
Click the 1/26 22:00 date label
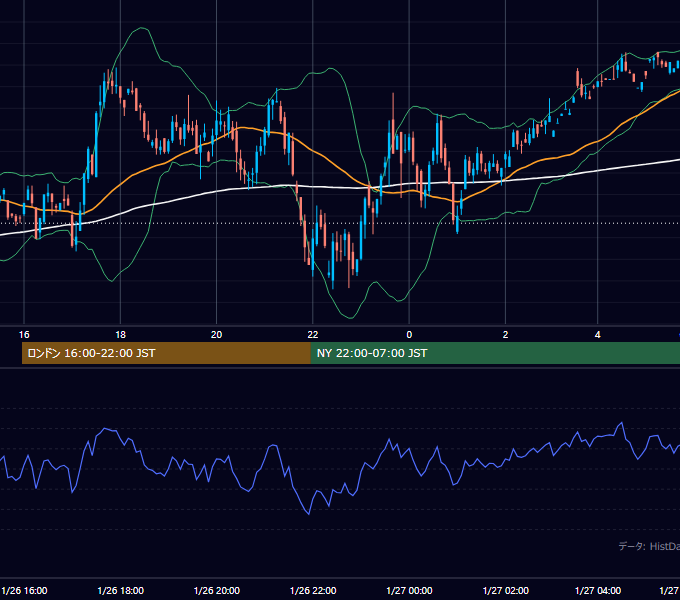(x=313, y=590)
